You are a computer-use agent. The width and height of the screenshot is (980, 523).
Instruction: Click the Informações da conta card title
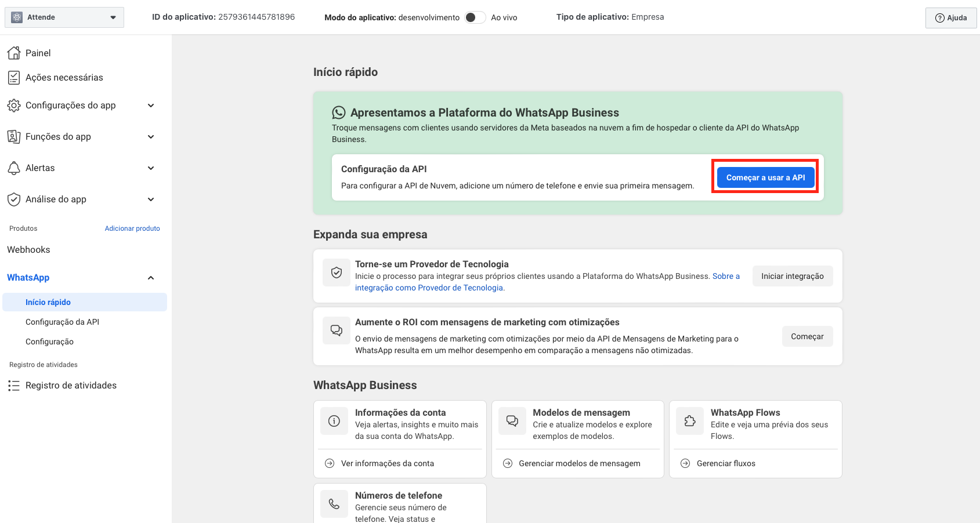pos(400,412)
